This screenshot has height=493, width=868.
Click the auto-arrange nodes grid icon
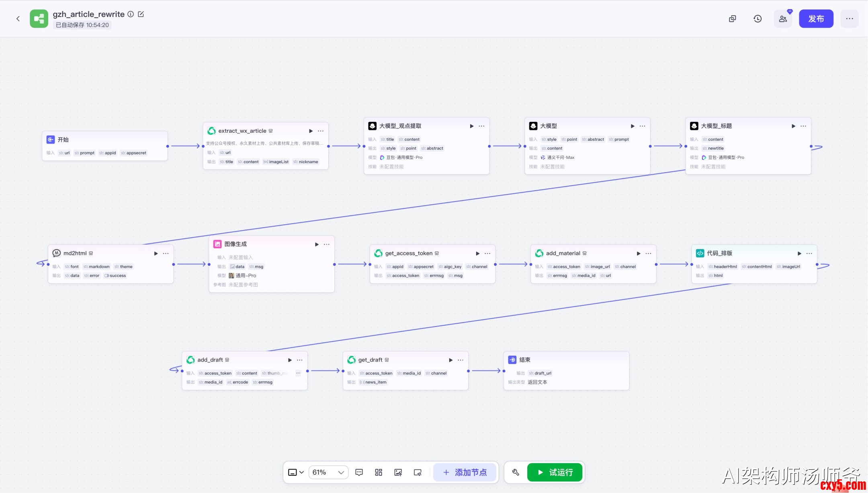coord(379,472)
